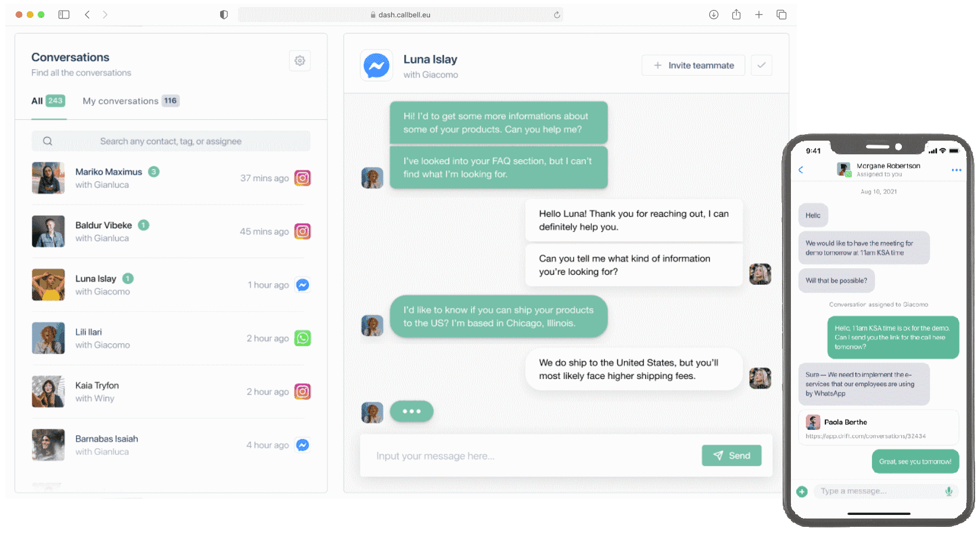Tap green plus attachment icon on phone
The height and width of the screenshot is (534, 980).
point(802,492)
